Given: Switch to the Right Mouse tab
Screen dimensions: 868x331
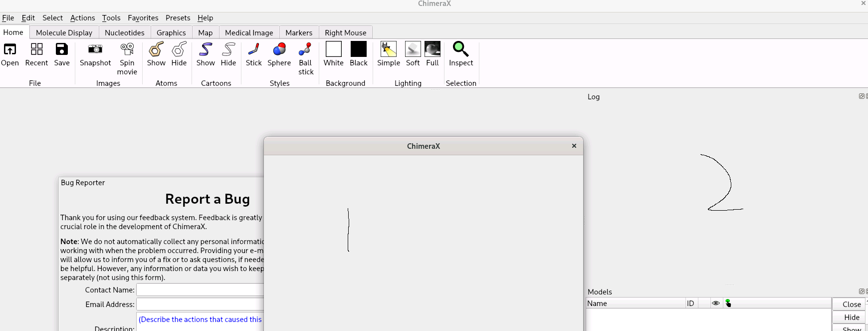Looking at the screenshot, I should [345, 33].
